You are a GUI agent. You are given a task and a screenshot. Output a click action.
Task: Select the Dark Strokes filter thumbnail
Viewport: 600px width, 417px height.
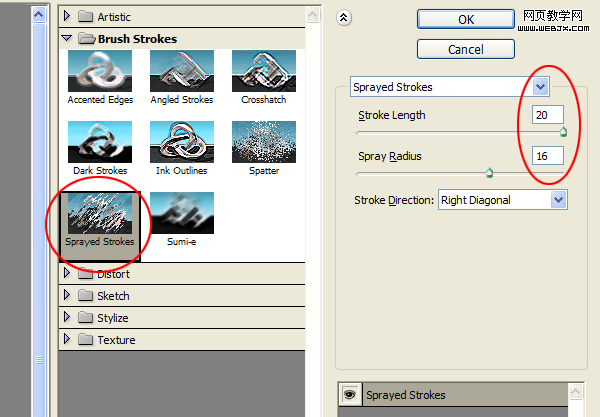(x=100, y=142)
